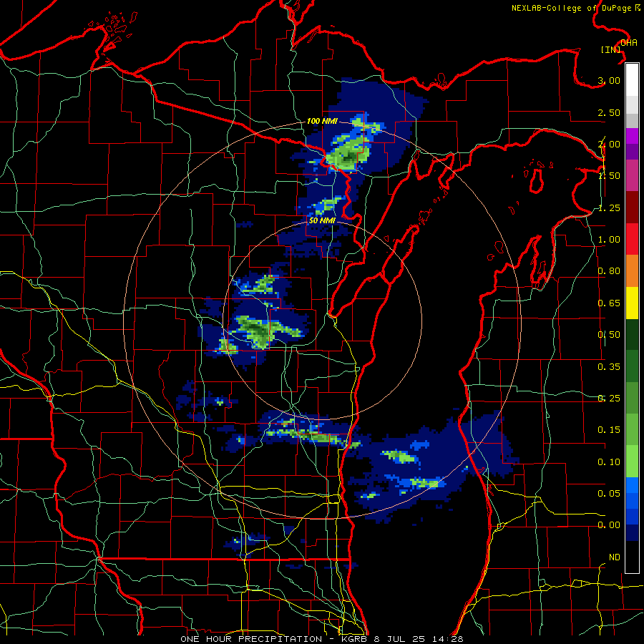Screen dimensions: 644x644
Task: Pick the navy swatch below 0.00
Action: click(632, 533)
